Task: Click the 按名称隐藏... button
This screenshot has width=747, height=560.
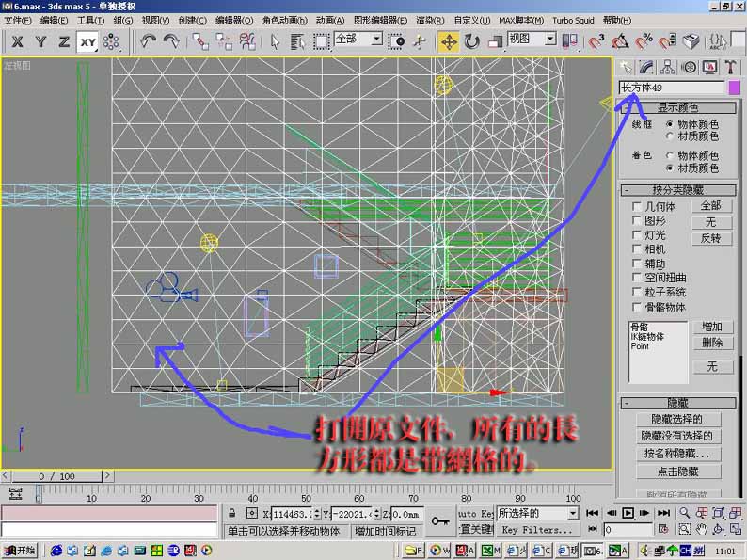Action: click(x=676, y=454)
